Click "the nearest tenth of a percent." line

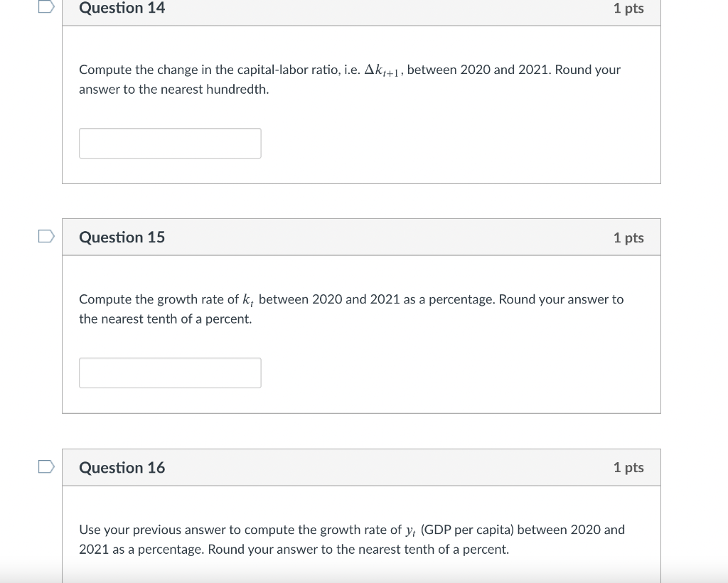pyautogui.click(x=165, y=319)
